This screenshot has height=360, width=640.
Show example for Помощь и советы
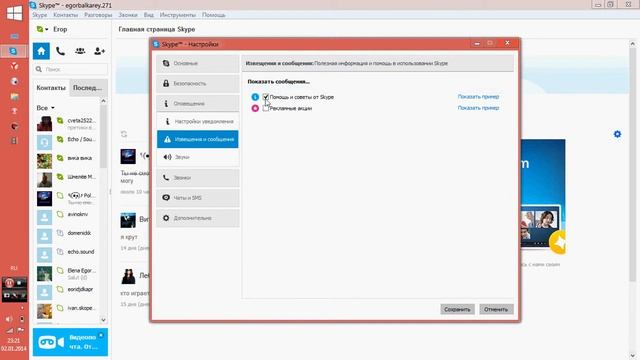[x=478, y=97]
